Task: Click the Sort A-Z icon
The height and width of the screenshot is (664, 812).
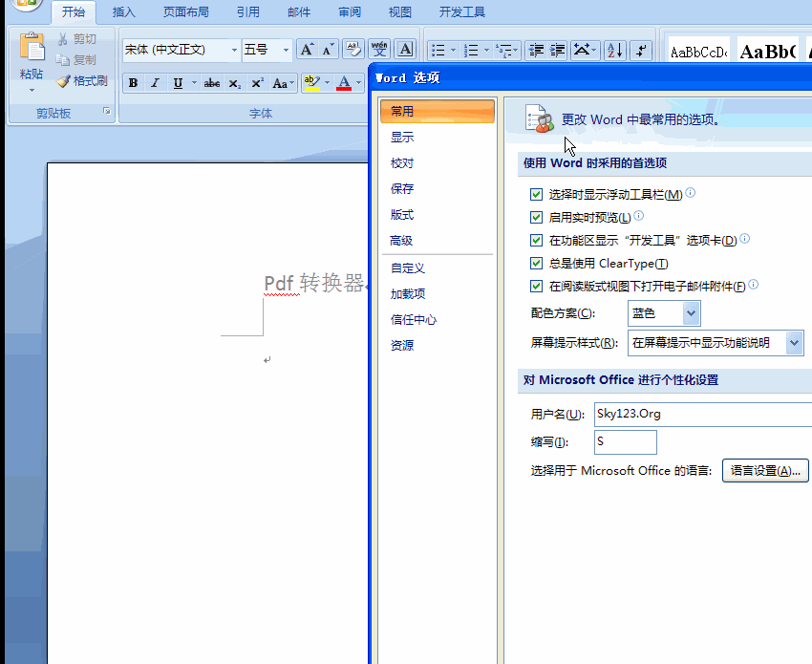Action: click(x=615, y=51)
